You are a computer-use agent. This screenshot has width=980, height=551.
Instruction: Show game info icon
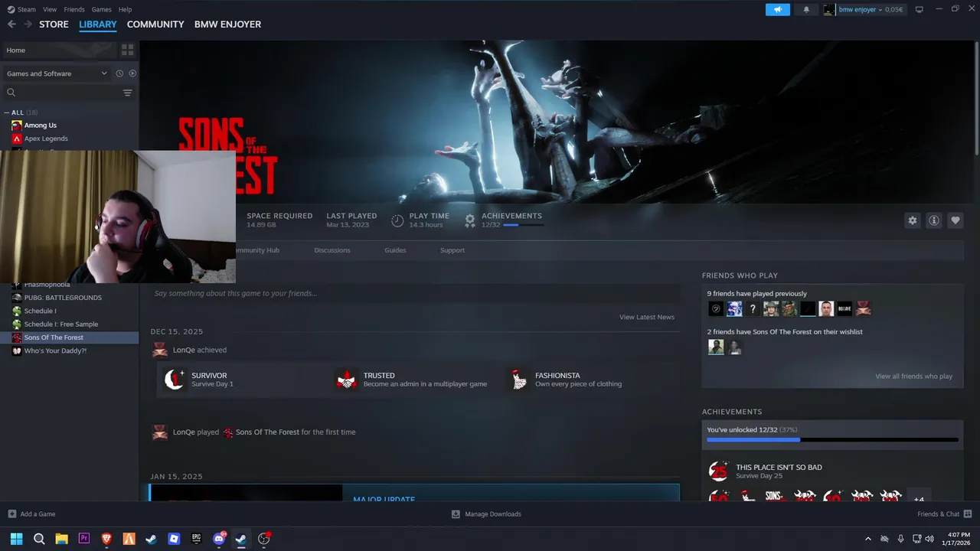tap(933, 220)
